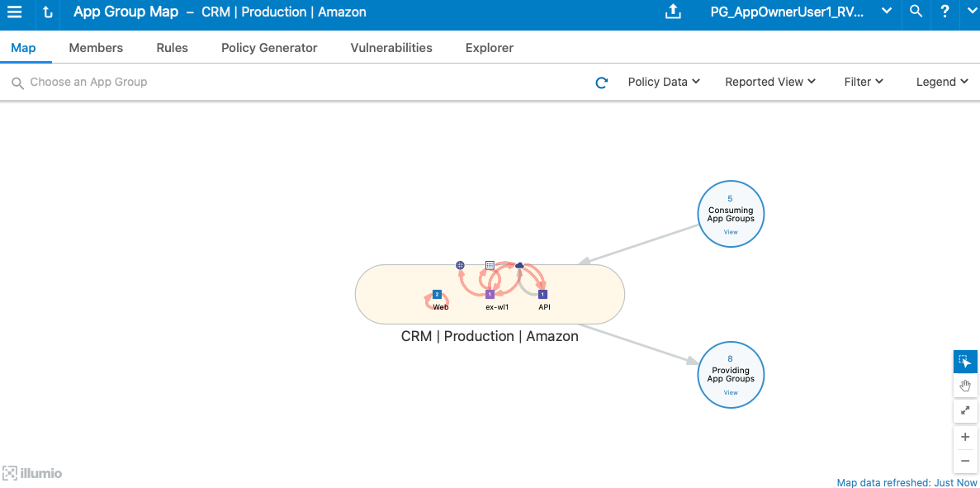Toggle the rectangular selection tool
980x488 pixels.
click(x=965, y=361)
